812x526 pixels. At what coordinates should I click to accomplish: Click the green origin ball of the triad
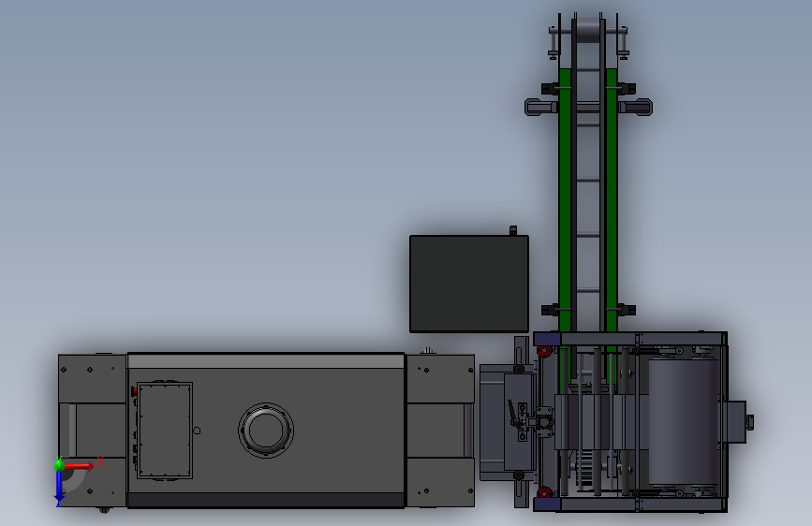59,465
